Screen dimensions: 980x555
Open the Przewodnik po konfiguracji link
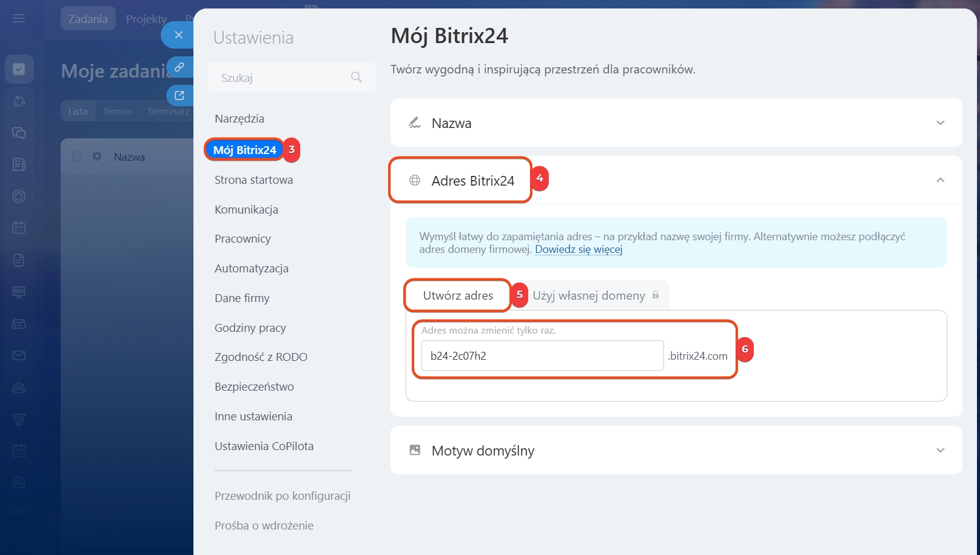tap(283, 496)
